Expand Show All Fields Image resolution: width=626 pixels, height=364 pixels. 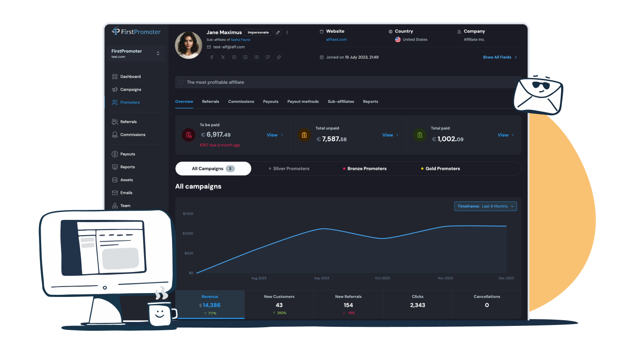tap(499, 57)
